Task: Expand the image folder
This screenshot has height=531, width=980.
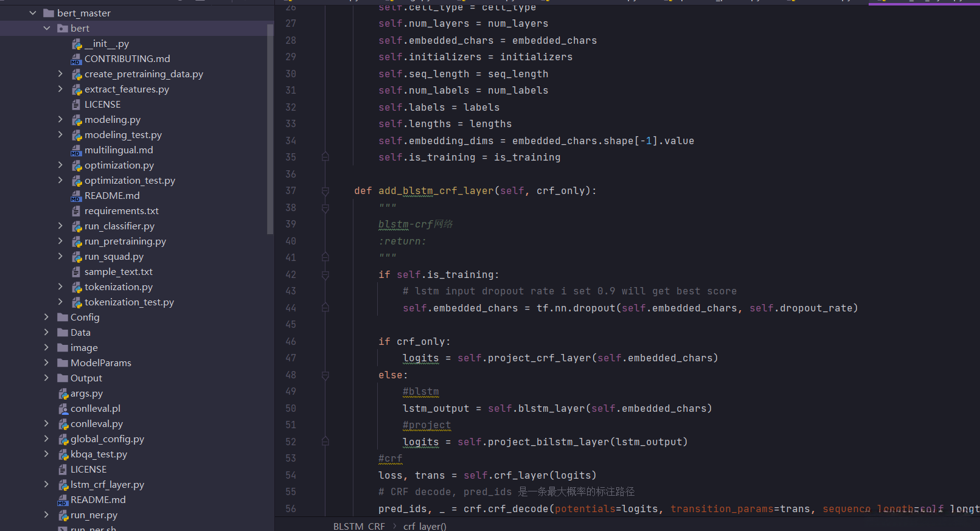Action: (x=46, y=347)
